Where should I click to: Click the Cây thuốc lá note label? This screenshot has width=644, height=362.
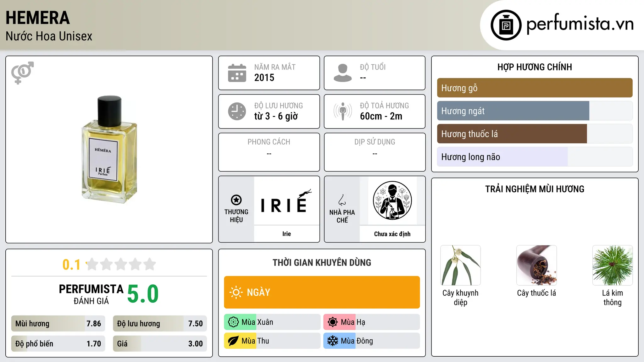point(536,293)
